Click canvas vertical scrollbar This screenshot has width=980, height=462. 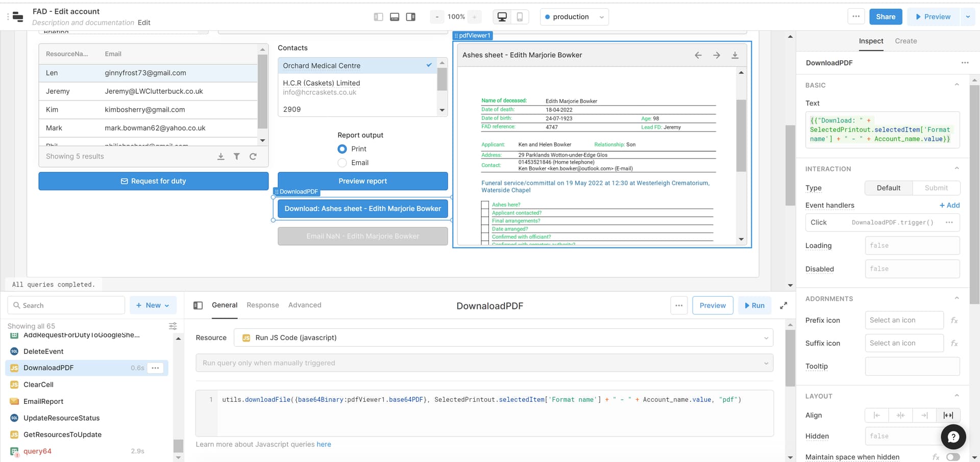coord(790,165)
